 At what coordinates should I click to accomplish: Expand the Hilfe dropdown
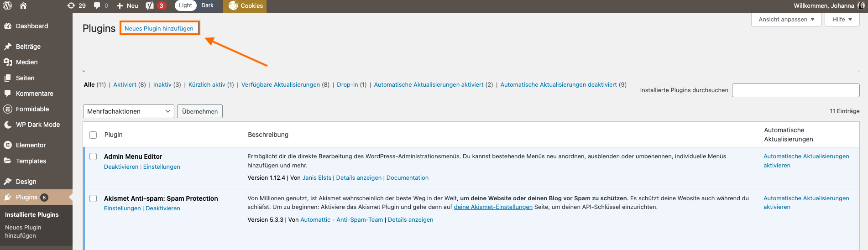[x=842, y=19]
